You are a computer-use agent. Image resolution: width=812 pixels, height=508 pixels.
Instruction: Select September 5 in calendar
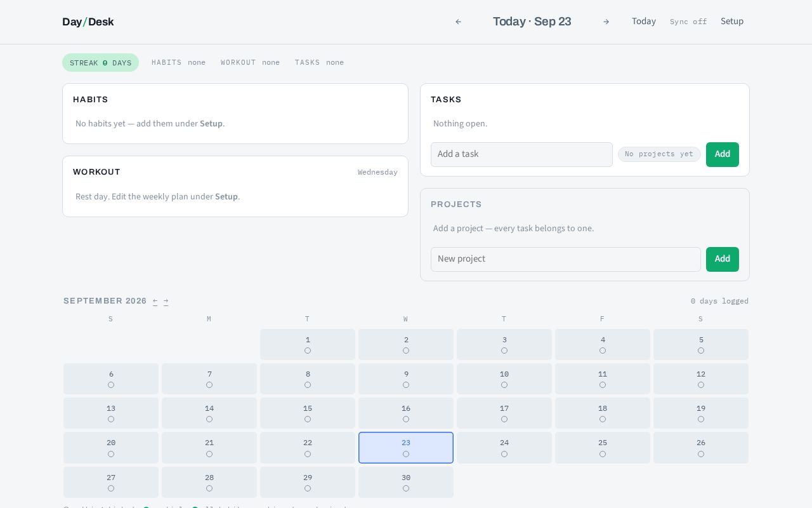pos(701,345)
